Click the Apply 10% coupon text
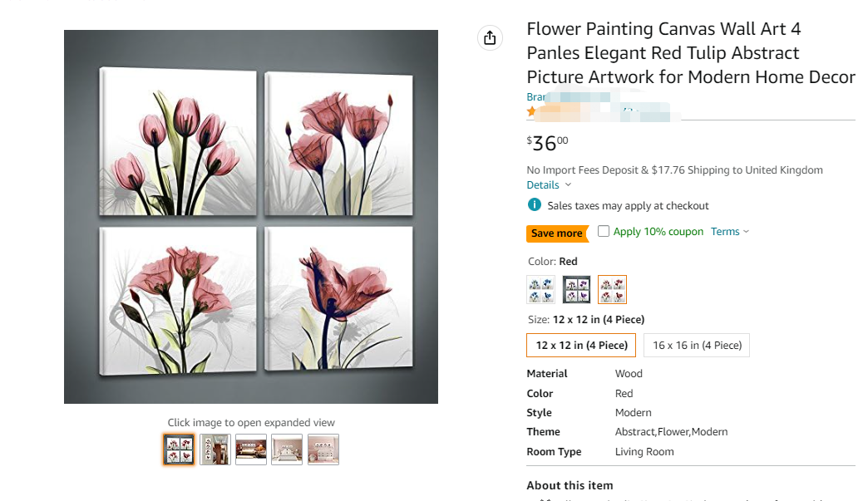 click(x=658, y=232)
